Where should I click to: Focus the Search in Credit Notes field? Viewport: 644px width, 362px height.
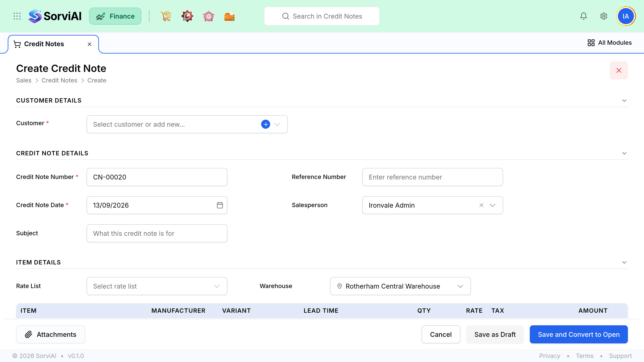point(322,16)
